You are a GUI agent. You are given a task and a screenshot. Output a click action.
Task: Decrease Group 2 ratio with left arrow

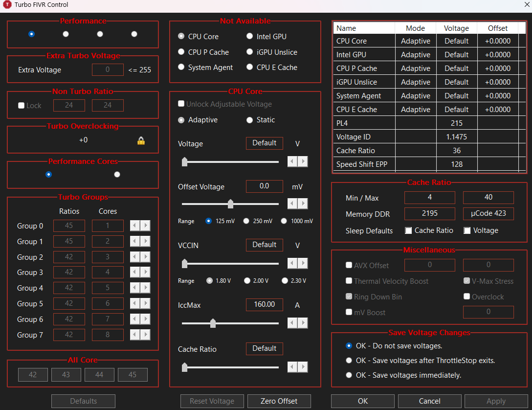[x=135, y=257]
